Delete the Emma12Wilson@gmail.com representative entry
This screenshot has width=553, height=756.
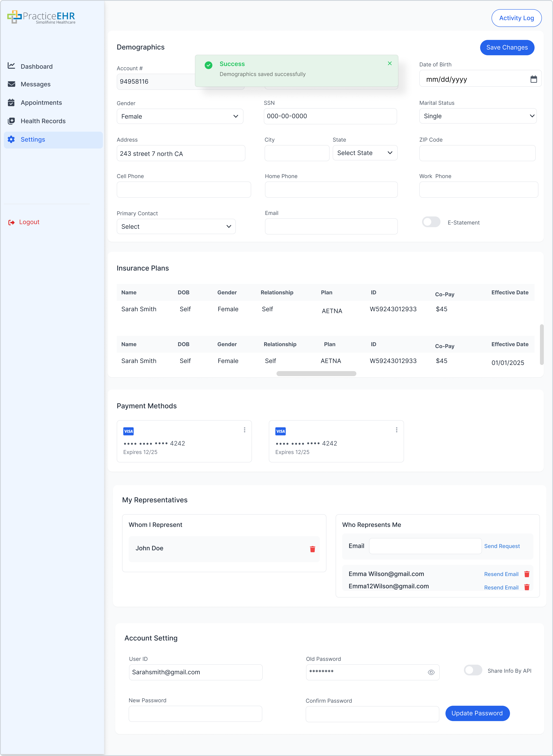tap(527, 587)
